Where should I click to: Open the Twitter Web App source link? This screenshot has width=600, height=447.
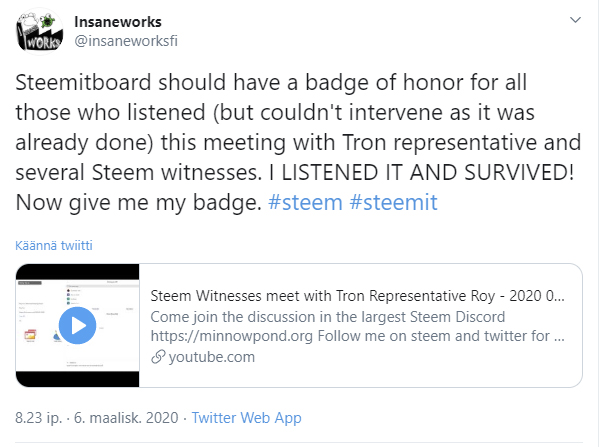[246, 418]
